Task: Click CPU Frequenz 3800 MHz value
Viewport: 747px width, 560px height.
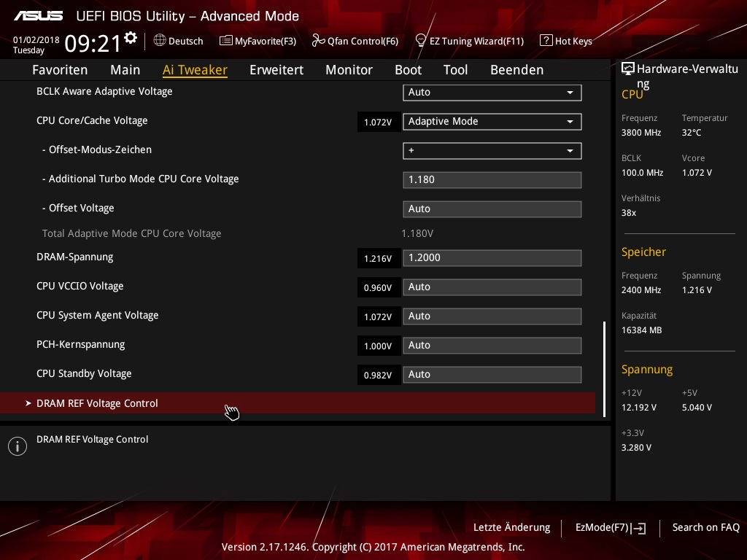Action: (x=641, y=133)
